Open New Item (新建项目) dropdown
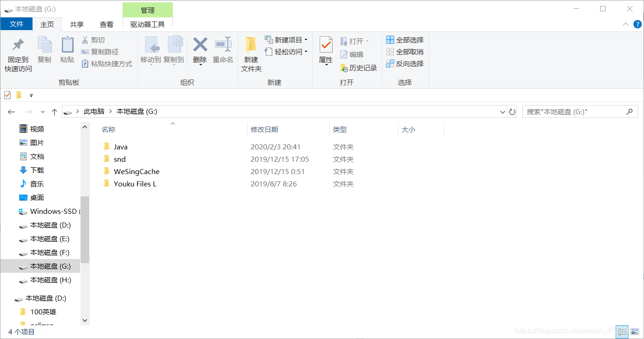644x339 pixels. pyautogui.click(x=286, y=40)
